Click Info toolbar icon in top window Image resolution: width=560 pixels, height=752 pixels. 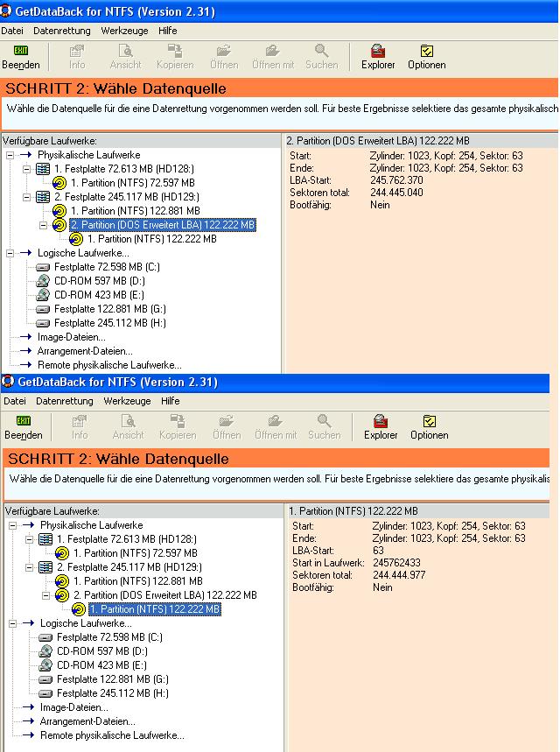pyautogui.click(x=77, y=51)
